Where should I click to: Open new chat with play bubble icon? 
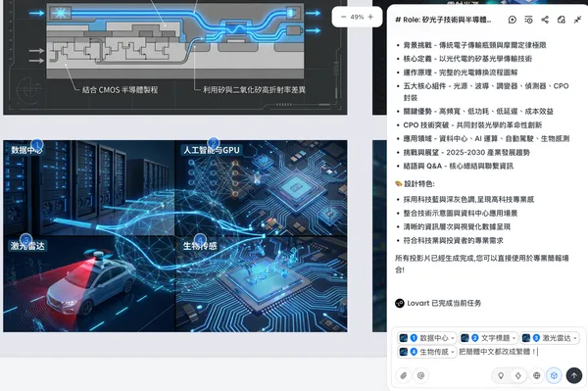[x=513, y=20]
